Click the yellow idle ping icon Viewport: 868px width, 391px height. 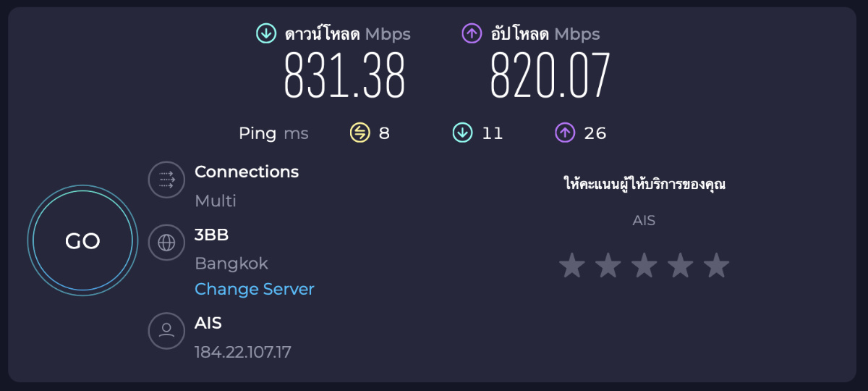coord(359,133)
